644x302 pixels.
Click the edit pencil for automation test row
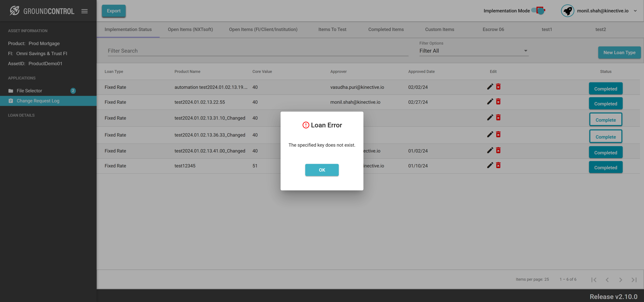490,87
